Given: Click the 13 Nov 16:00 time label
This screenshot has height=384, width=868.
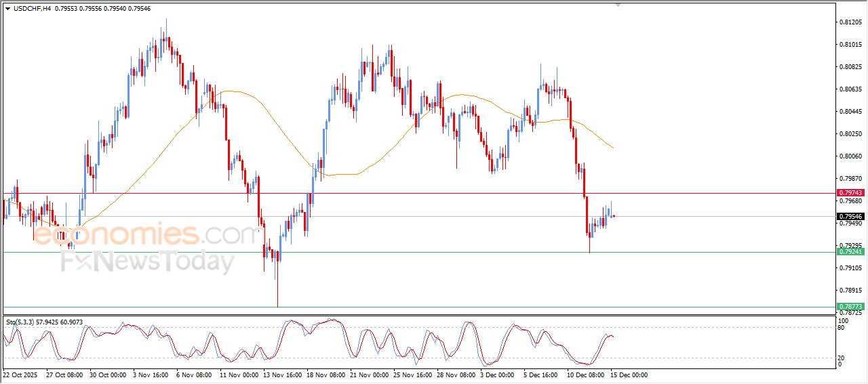Looking at the screenshot, I should (283, 374).
